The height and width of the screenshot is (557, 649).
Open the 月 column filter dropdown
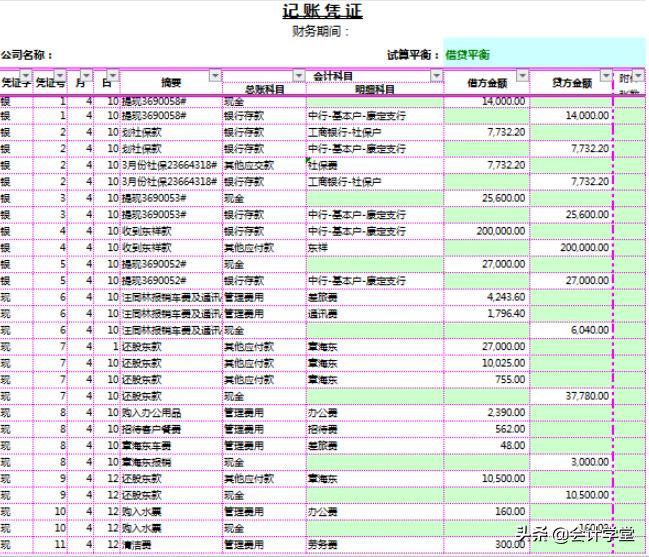(x=86, y=75)
